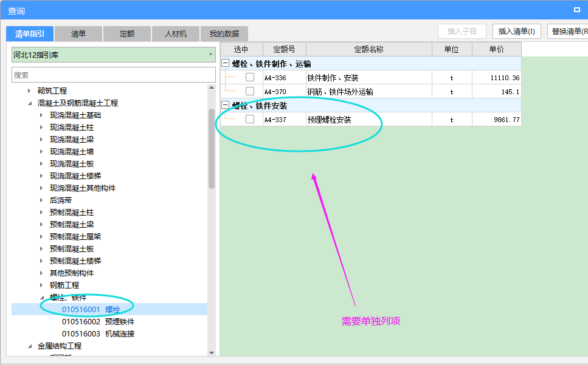
Task: Expand the 后浇带 node
Action: [41, 200]
